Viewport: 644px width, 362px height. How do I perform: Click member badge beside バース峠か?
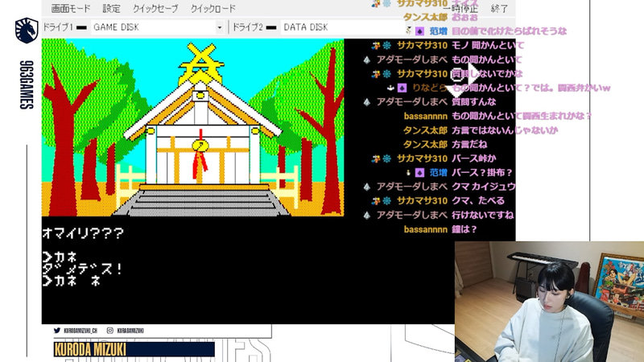375,158
